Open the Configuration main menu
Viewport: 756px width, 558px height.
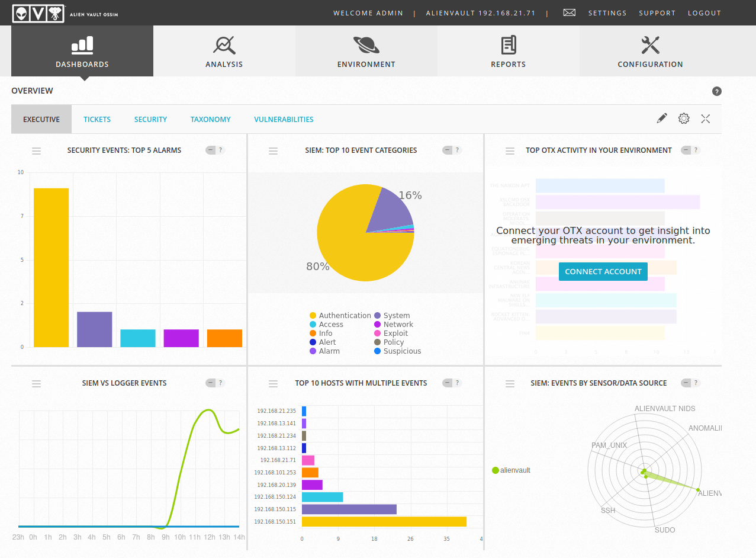coord(651,51)
